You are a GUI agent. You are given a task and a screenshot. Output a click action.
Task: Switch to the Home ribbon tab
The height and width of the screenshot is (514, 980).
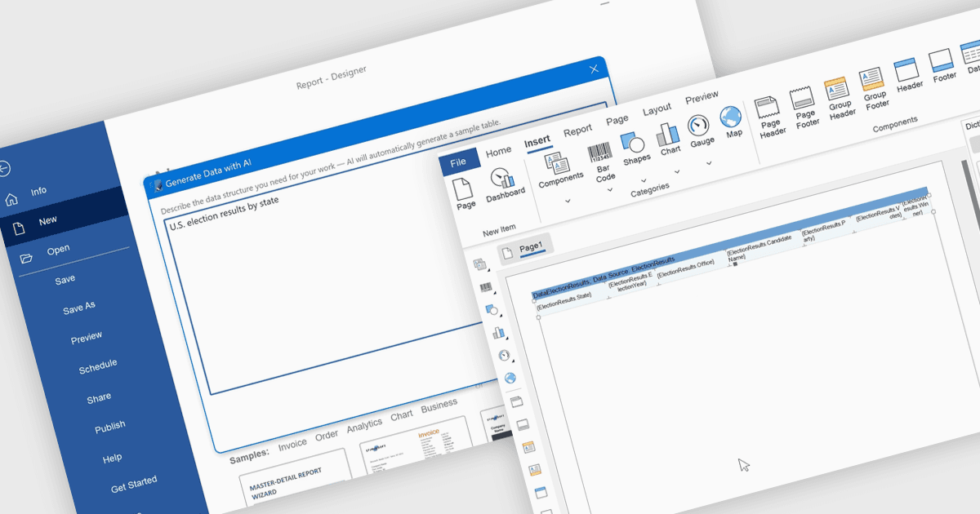pos(498,151)
